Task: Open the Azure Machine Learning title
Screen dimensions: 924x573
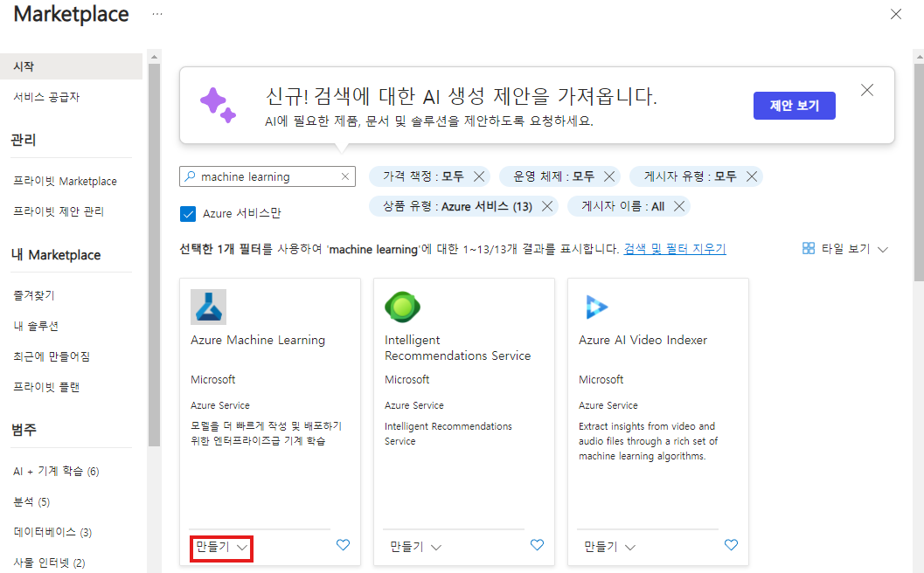Action: (x=258, y=340)
